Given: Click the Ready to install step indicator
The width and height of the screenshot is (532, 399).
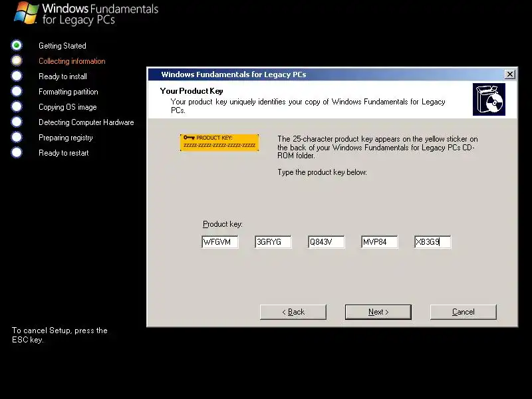Looking at the screenshot, I should pyautogui.click(x=16, y=76).
